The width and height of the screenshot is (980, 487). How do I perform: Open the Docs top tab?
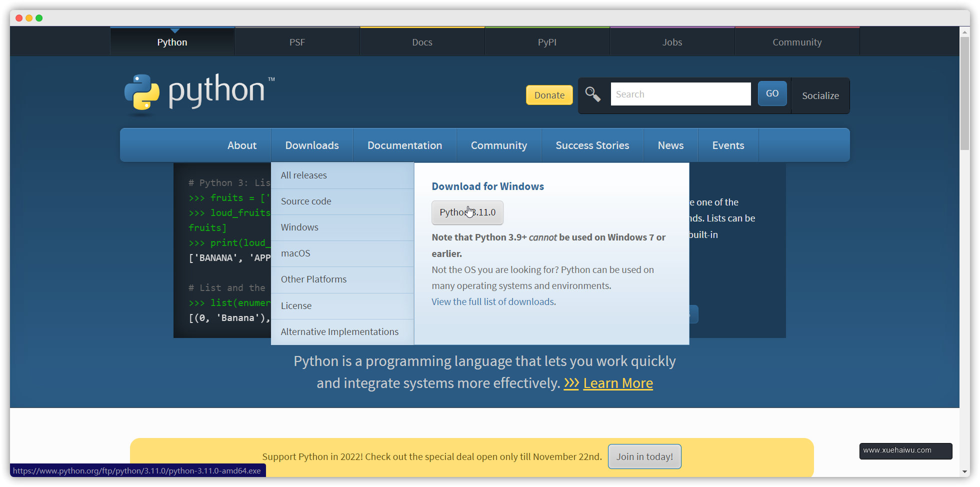[x=422, y=42]
